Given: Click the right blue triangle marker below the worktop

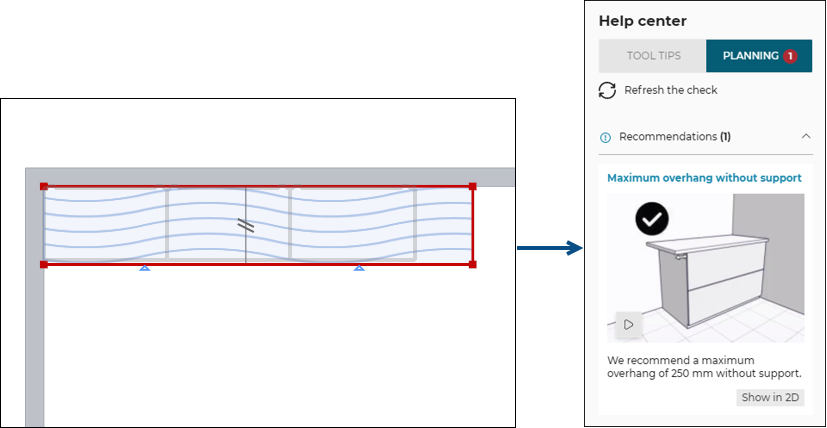Looking at the screenshot, I should coord(359,268).
